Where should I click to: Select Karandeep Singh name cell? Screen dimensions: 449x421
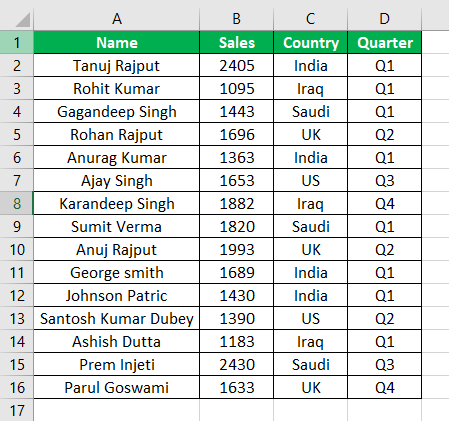coord(117,203)
